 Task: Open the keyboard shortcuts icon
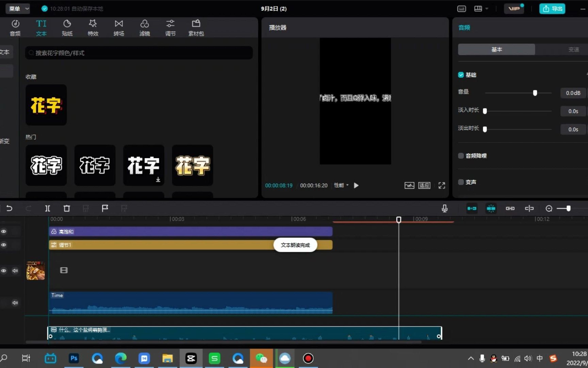[462, 9]
